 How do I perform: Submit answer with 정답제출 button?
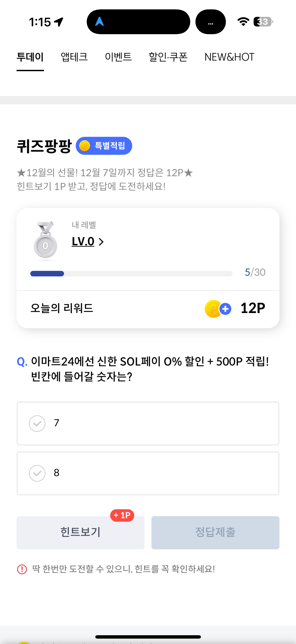(x=215, y=532)
